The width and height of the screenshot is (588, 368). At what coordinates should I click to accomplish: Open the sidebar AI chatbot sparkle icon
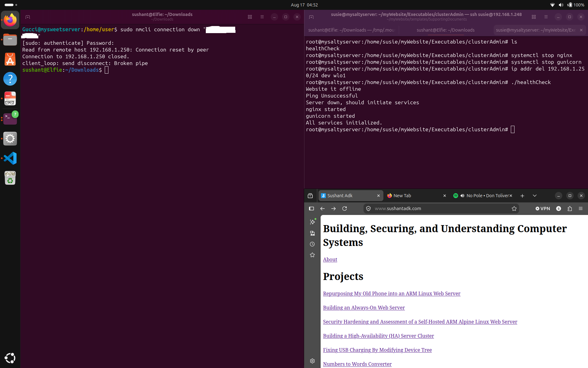tap(312, 222)
